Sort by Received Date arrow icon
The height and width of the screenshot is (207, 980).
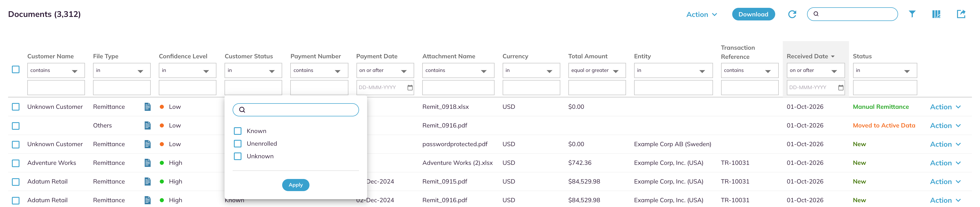tap(833, 56)
